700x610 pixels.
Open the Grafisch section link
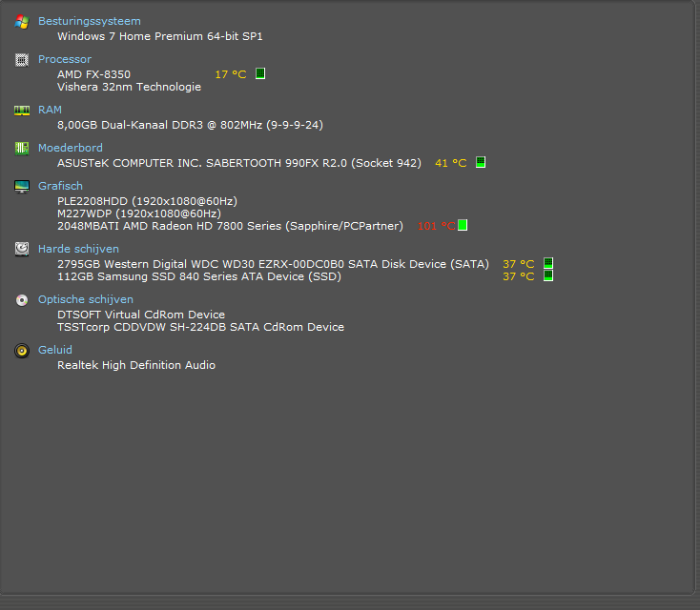(x=60, y=186)
